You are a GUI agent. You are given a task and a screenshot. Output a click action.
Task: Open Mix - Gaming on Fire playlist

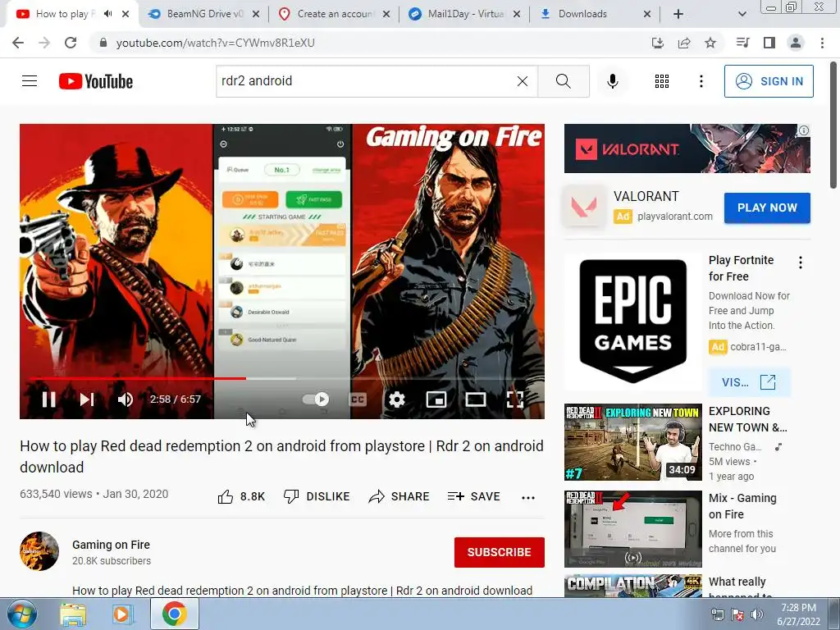[x=632, y=529]
